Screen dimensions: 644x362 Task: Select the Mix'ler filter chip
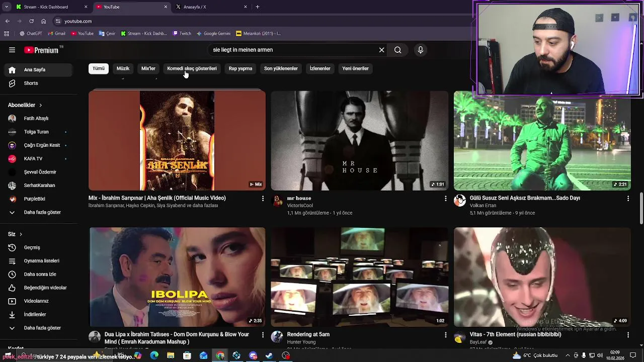148,68
